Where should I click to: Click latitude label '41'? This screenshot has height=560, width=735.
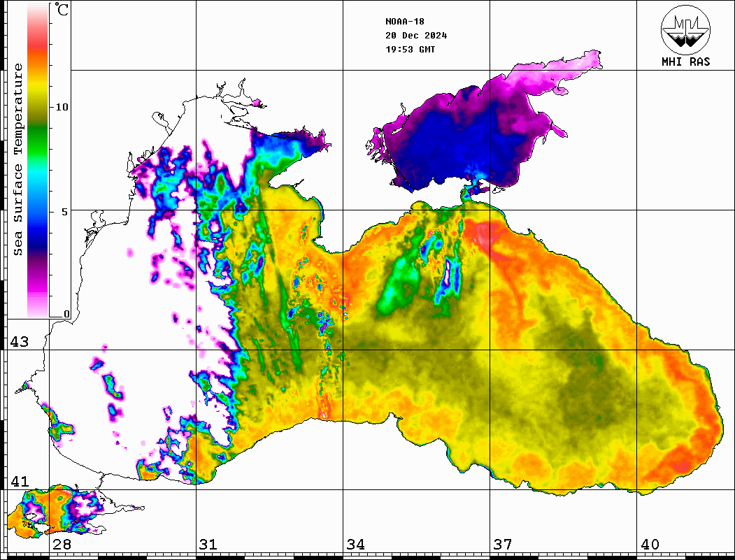[x=20, y=482]
